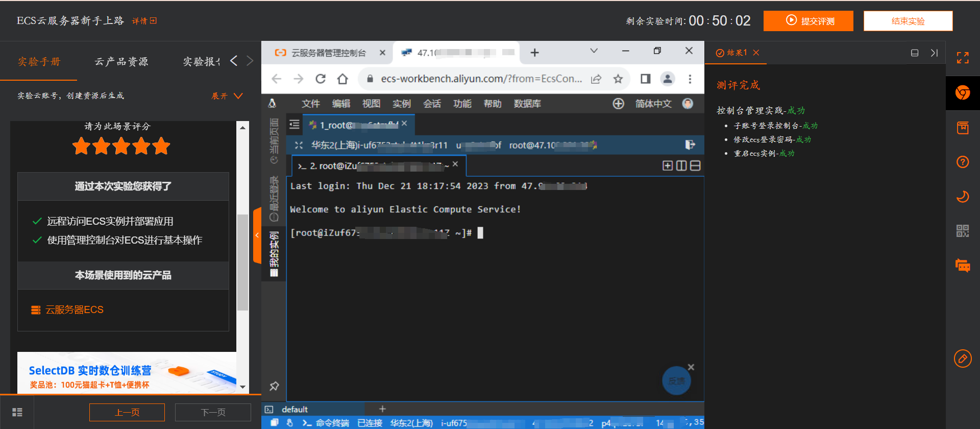This screenshot has width=980, height=429.
Task: Open a new browser tab
Action: pyautogui.click(x=534, y=52)
